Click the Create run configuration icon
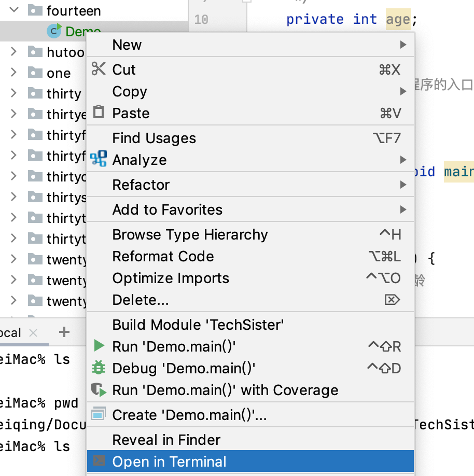 click(x=98, y=414)
